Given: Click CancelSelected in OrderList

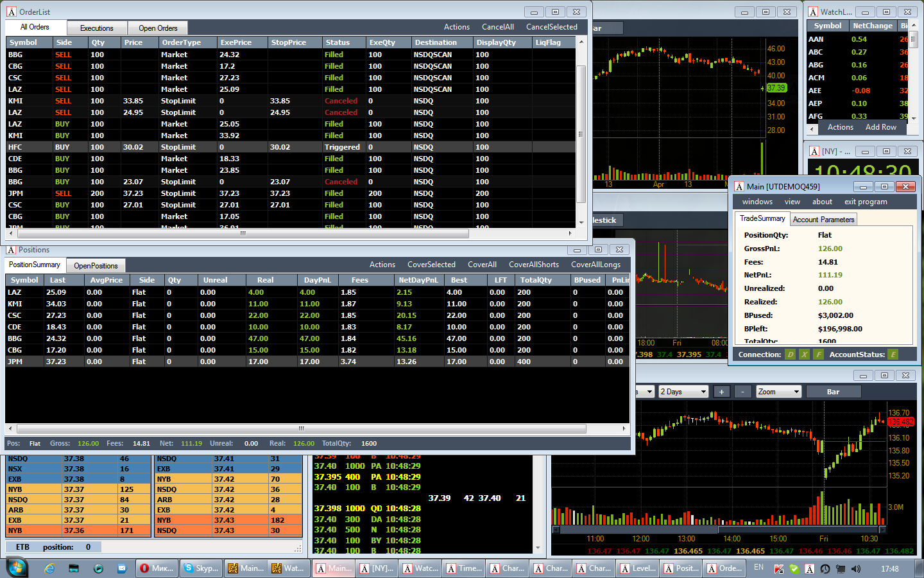Looking at the screenshot, I should [552, 27].
